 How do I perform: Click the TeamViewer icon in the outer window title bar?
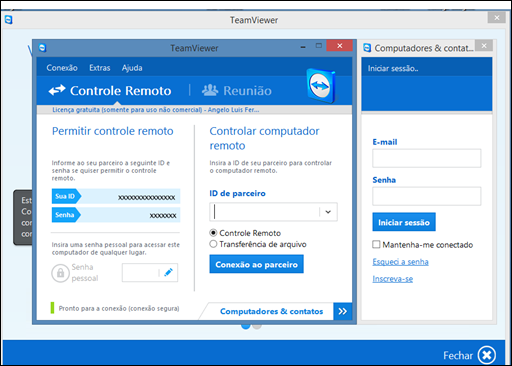(9, 20)
